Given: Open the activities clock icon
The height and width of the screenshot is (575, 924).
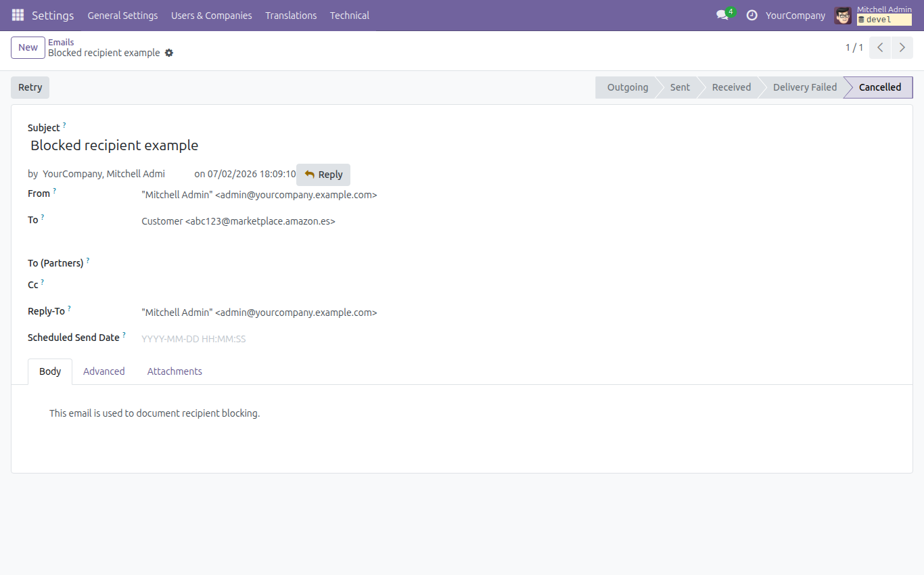Looking at the screenshot, I should tap(752, 15).
